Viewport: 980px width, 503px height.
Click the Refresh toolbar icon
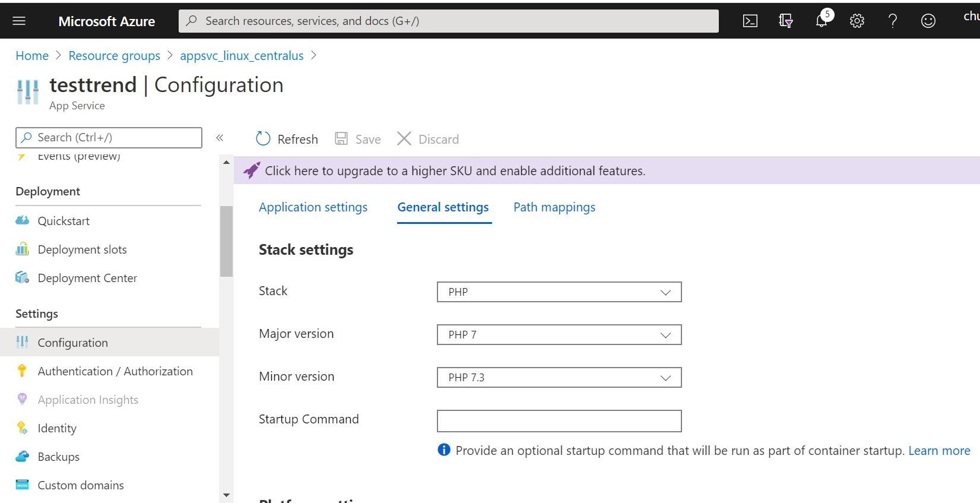coord(263,139)
